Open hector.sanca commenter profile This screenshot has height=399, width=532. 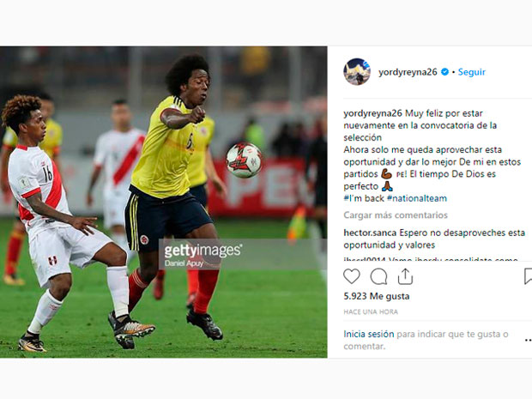370,233
